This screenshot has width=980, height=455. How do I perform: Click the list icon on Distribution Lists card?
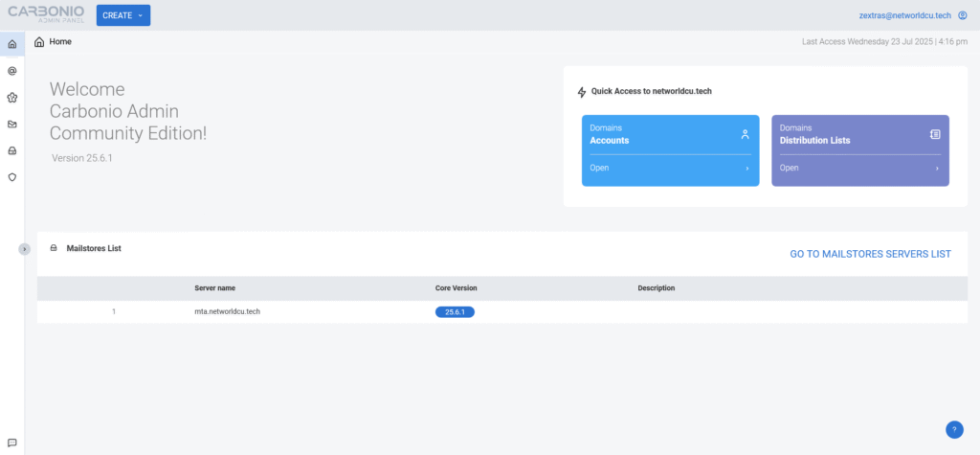[x=935, y=135]
